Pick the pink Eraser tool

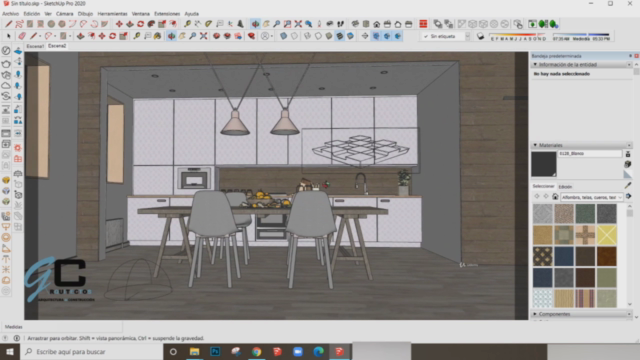tap(22, 36)
